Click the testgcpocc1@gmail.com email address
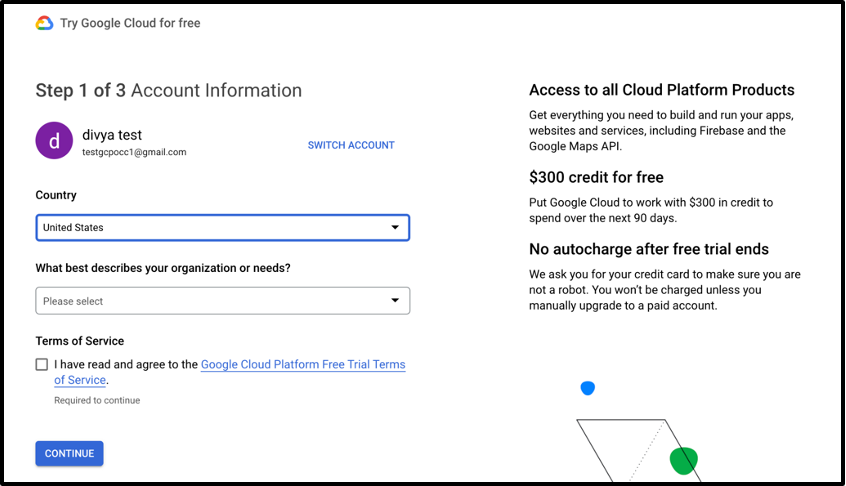The image size is (846, 486). [x=134, y=152]
